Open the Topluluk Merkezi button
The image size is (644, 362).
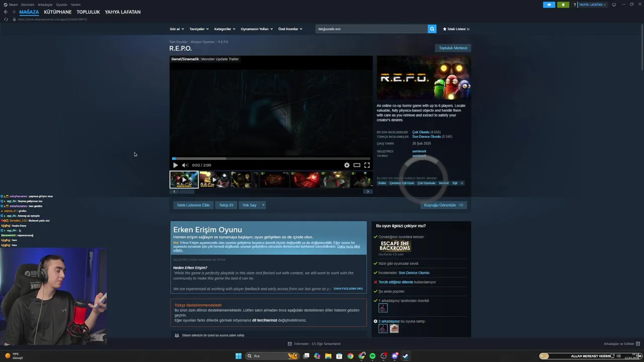(x=453, y=48)
